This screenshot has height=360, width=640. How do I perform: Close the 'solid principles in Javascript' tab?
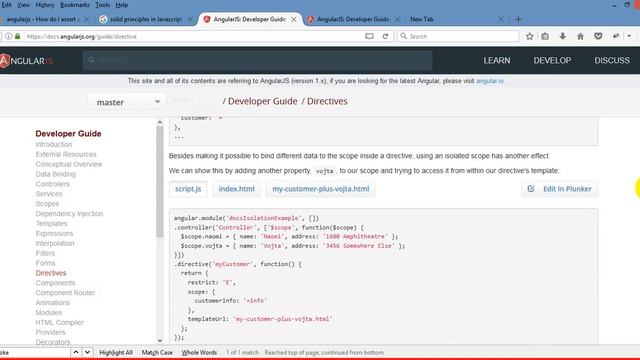click(x=190, y=19)
